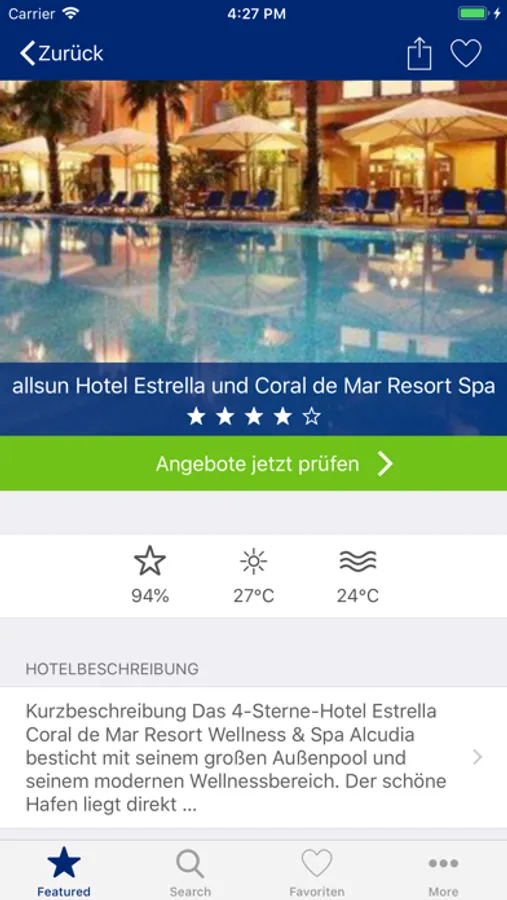The height and width of the screenshot is (900, 507).
Task: Toggle the heart favorite icon in header
Action: click(466, 53)
